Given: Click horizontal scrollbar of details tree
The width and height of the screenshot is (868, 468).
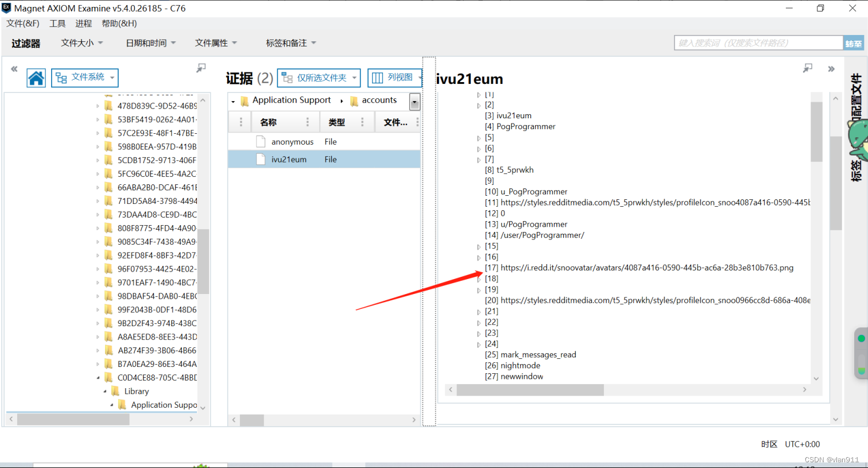Looking at the screenshot, I should tap(530, 390).
